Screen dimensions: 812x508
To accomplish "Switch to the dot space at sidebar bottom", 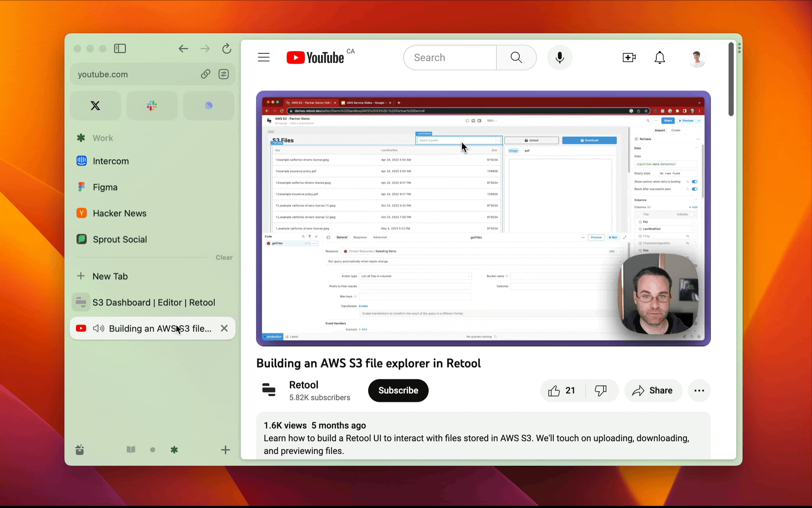I will click(153, 450).
